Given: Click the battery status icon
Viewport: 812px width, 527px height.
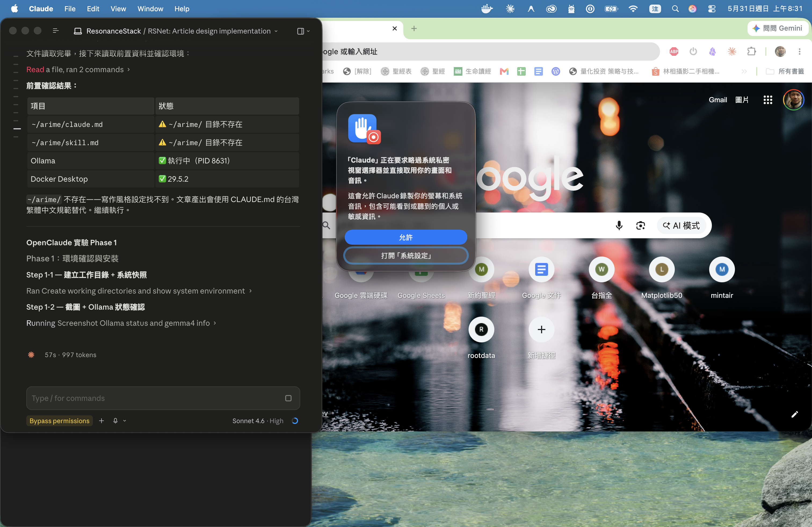Looking at the screenshot, I should (x=611, y=9).
